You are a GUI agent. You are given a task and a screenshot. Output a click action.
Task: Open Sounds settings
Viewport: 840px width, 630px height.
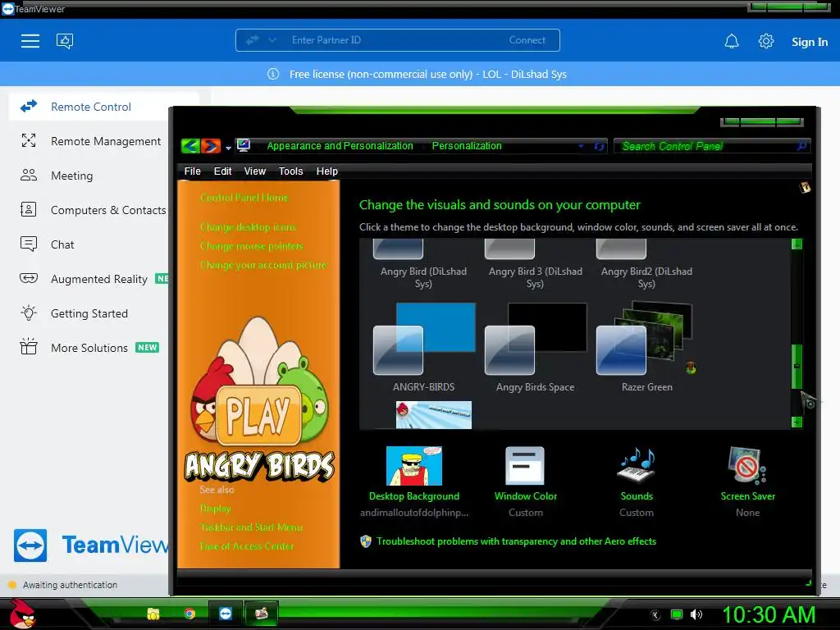coord(637,482)
